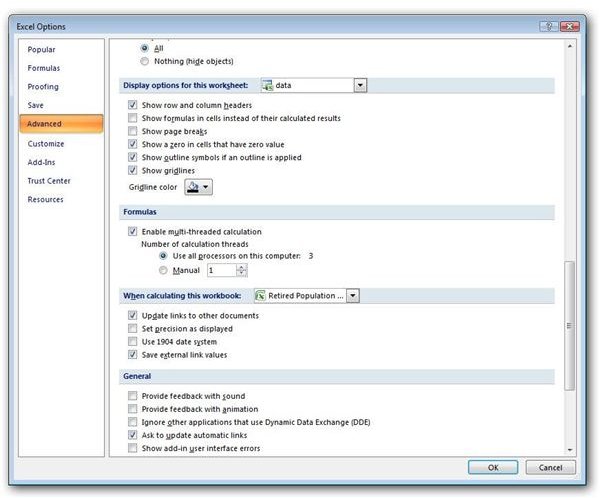Click the Manual thread count field
The image size is (600, 498).
click(222, 270)
